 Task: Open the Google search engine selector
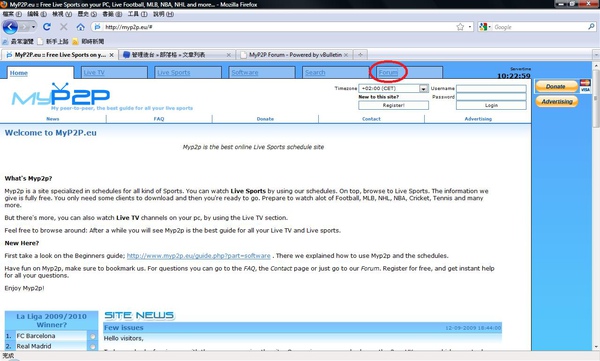click(484, 27)
